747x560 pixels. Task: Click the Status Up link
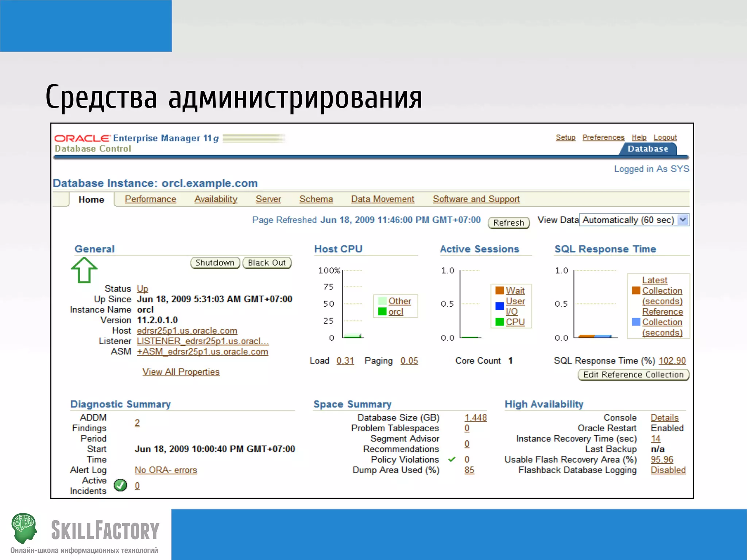(142, 289)
